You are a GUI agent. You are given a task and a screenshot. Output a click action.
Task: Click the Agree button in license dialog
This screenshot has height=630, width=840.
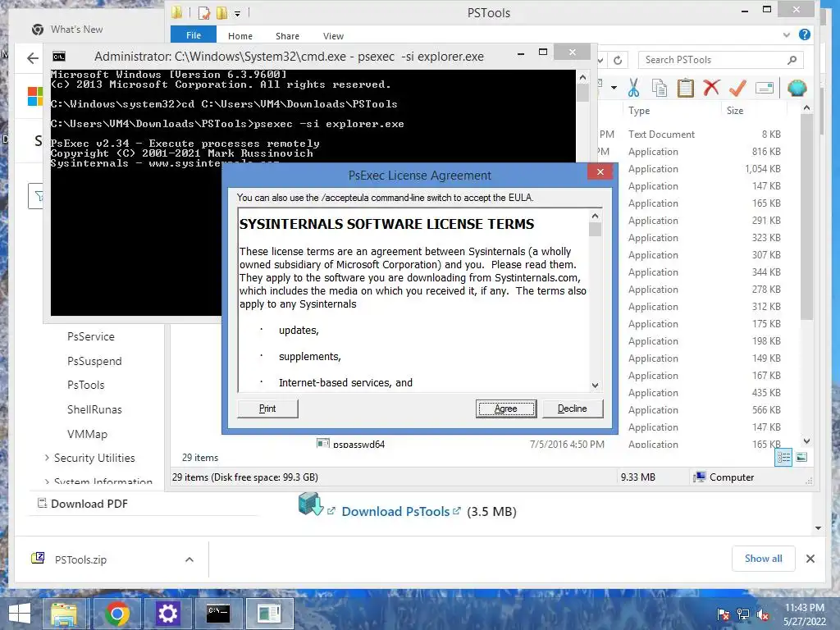pyautogui.click(x=505, y=409)
